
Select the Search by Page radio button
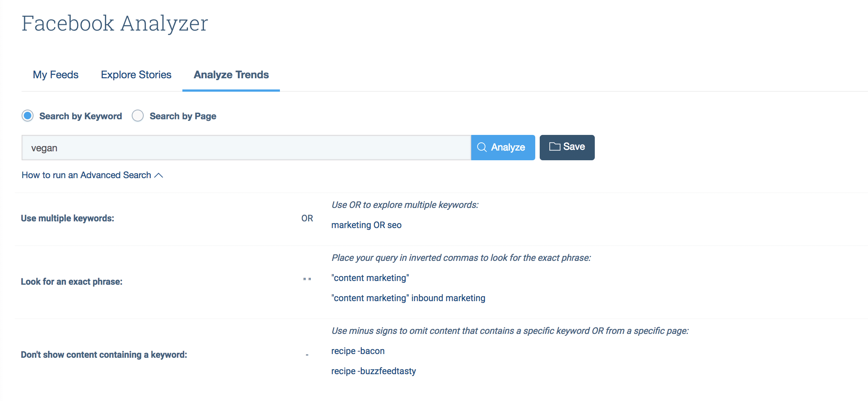click(138, 116)
